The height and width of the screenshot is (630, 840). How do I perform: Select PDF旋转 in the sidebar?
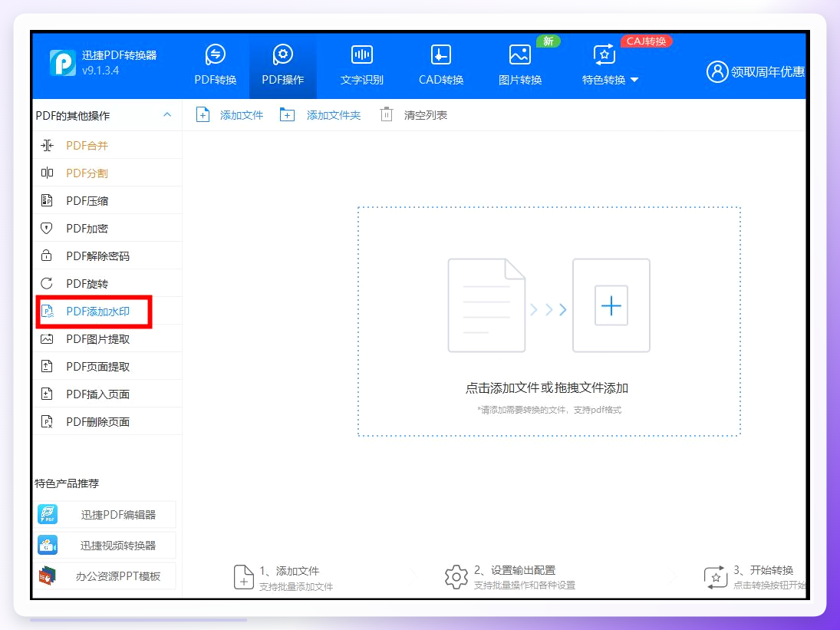pyautogui.click(x=107, y=283)
